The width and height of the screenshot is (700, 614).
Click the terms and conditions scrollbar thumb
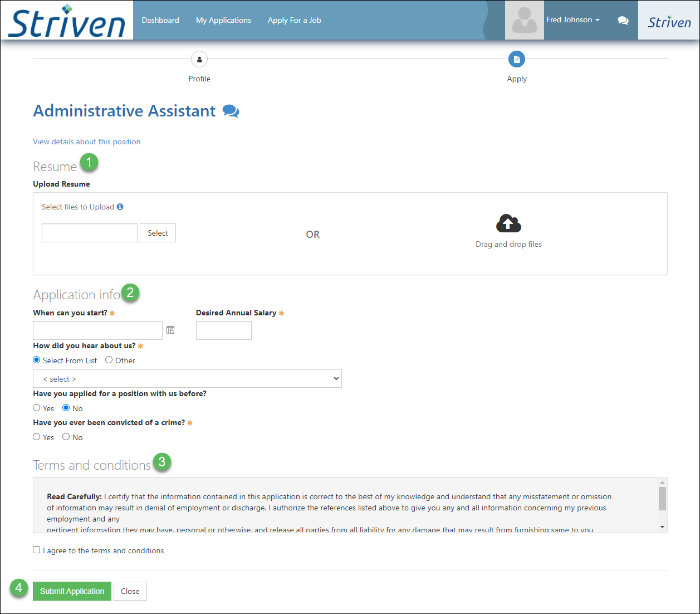tap(662, 499)
